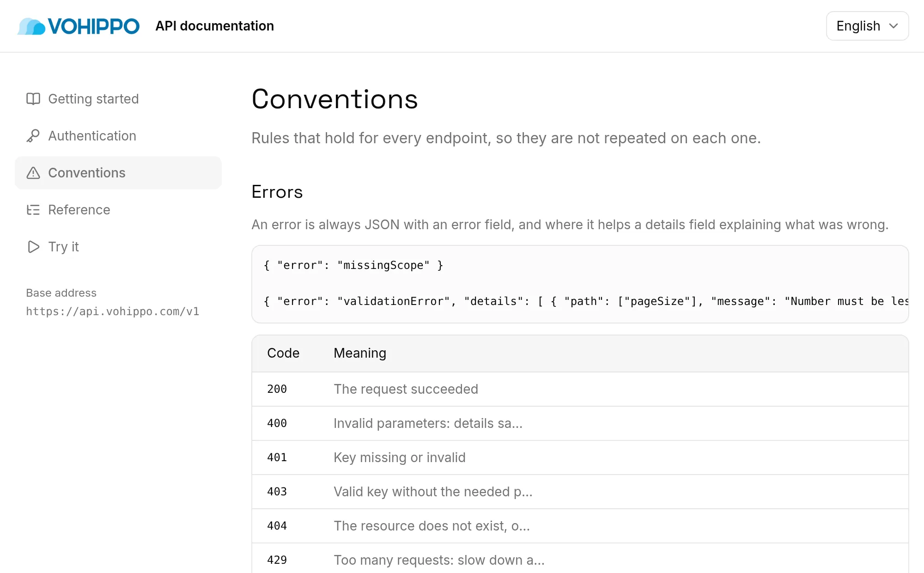The height and width of the screenshot is (573, 924).
Task: Open the Getting started page
Action: point(118,99)
